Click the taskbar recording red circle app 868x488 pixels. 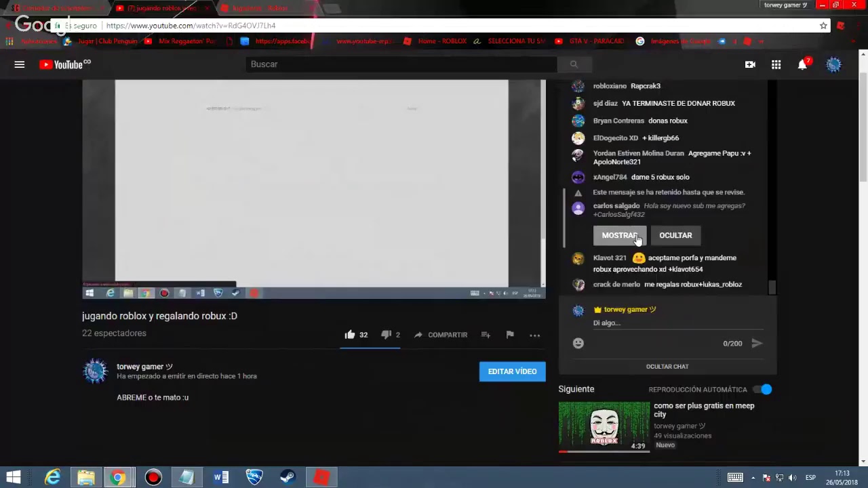coord(153,478)
